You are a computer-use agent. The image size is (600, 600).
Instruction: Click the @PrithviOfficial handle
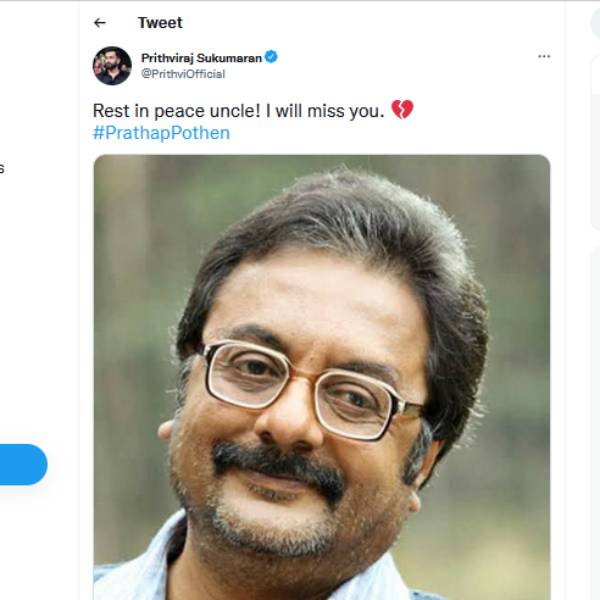pyautogui.click(x=183, y=74)
